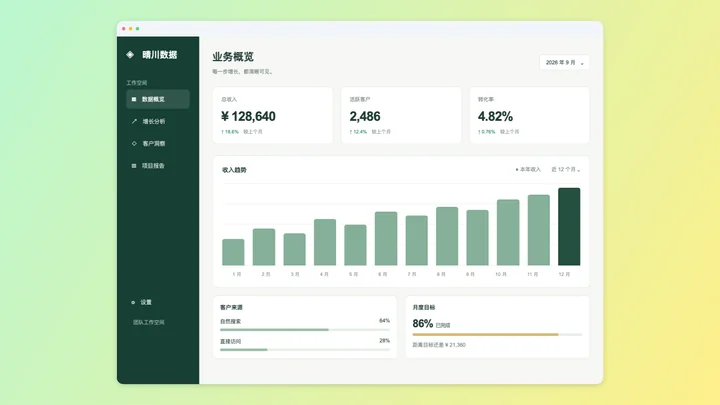Click the 晴川数据 brand name

160,55
